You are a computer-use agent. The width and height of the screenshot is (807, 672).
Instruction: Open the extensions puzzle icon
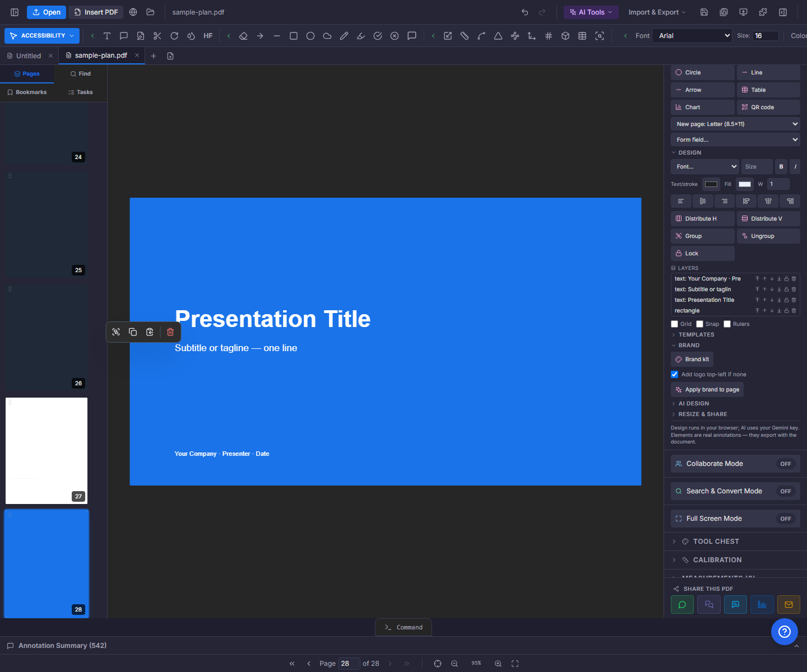(763, 12)
